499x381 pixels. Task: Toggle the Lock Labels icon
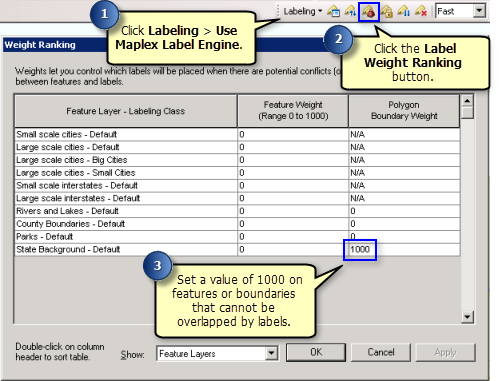tap(387, 12)
